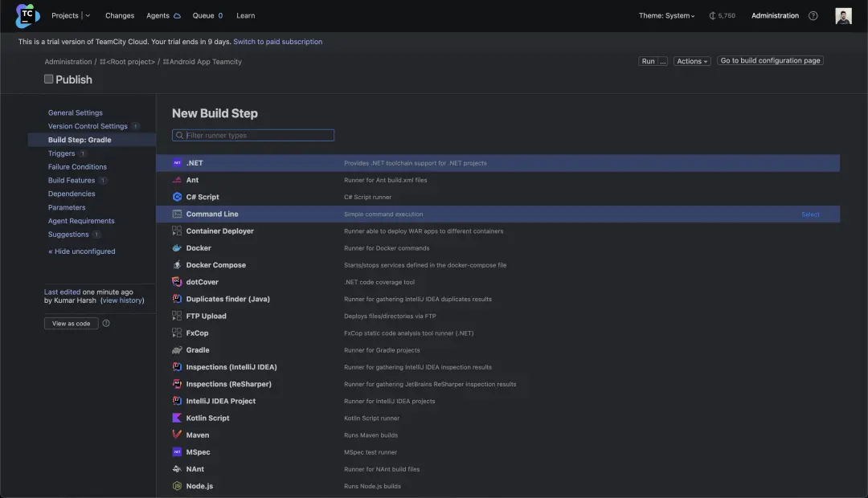868x498 pixels.
Task: Click the Ant runner icon
Action: pos(177,180)
